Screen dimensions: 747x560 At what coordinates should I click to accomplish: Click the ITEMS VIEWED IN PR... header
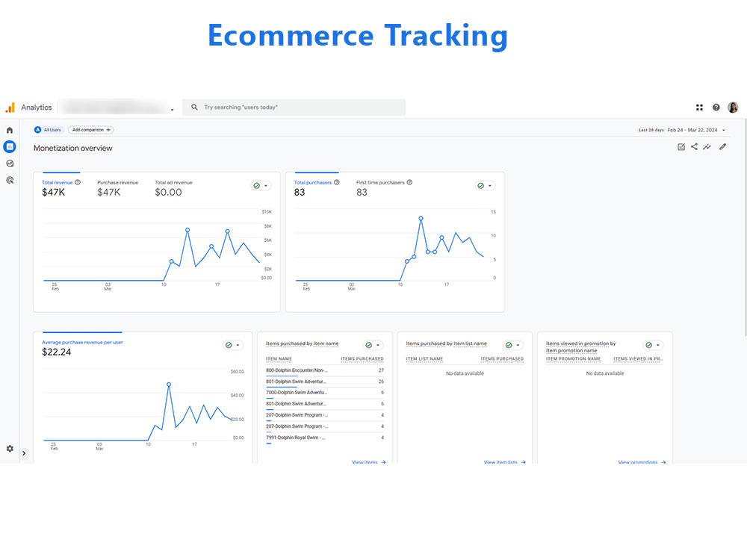tap(638, 359)
